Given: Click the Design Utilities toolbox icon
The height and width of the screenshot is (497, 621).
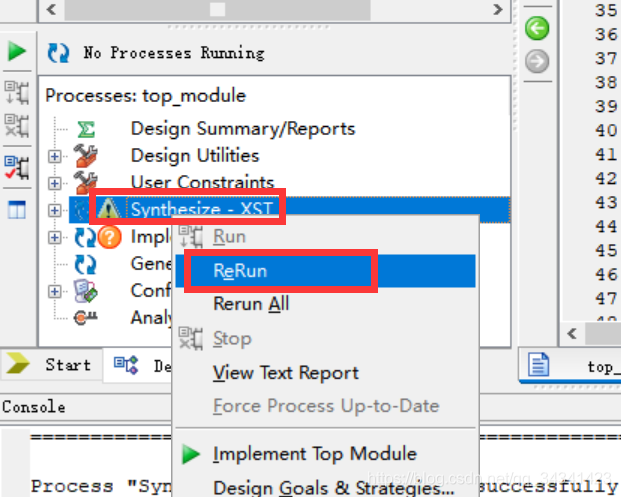Looking at the screenshot, I should [x=85, y=156].
